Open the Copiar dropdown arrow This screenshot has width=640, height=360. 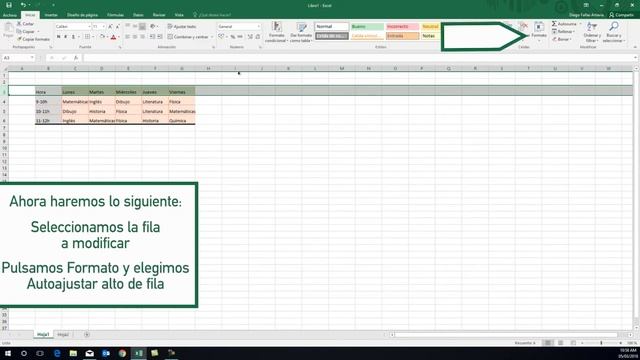pos(38,31)
